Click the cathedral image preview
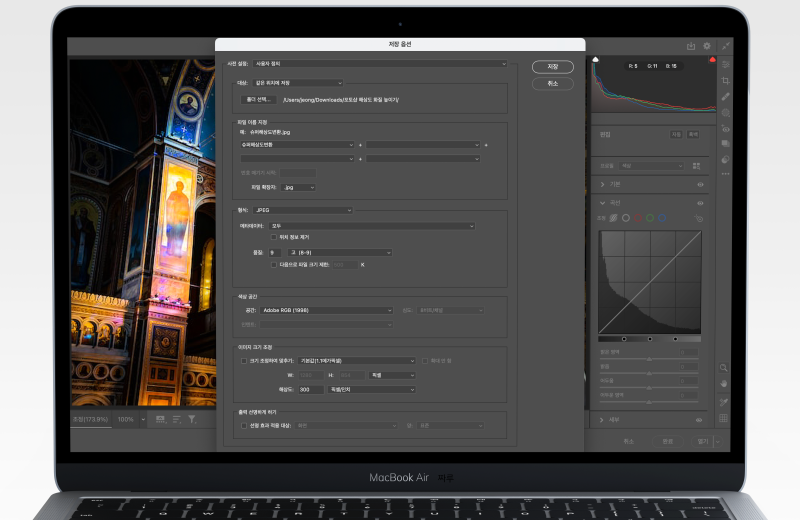 coord(143,232)
